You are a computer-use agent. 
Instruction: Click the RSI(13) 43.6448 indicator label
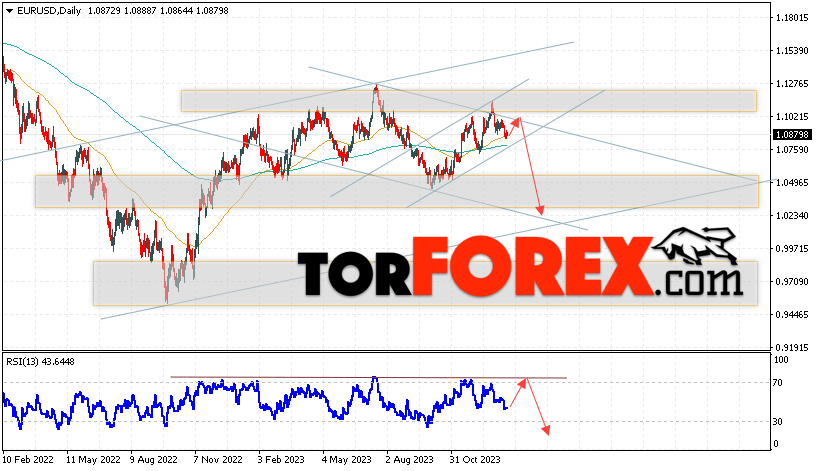(41, 362)
